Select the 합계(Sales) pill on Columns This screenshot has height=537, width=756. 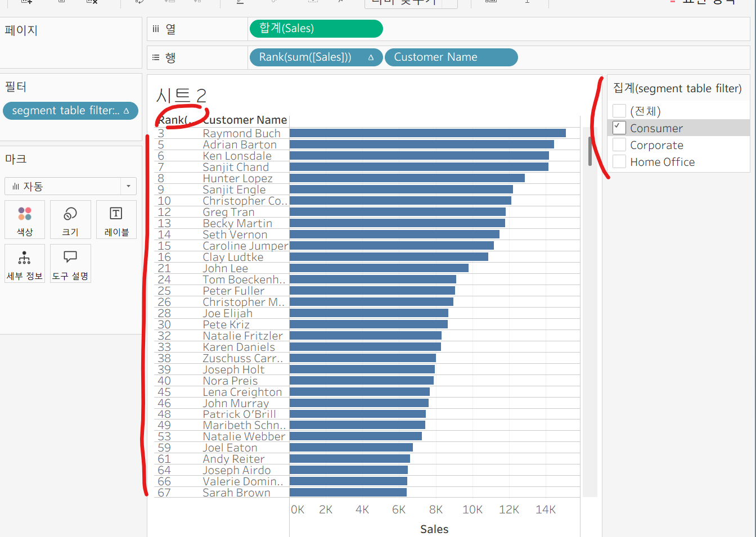[x=316, y=29]
